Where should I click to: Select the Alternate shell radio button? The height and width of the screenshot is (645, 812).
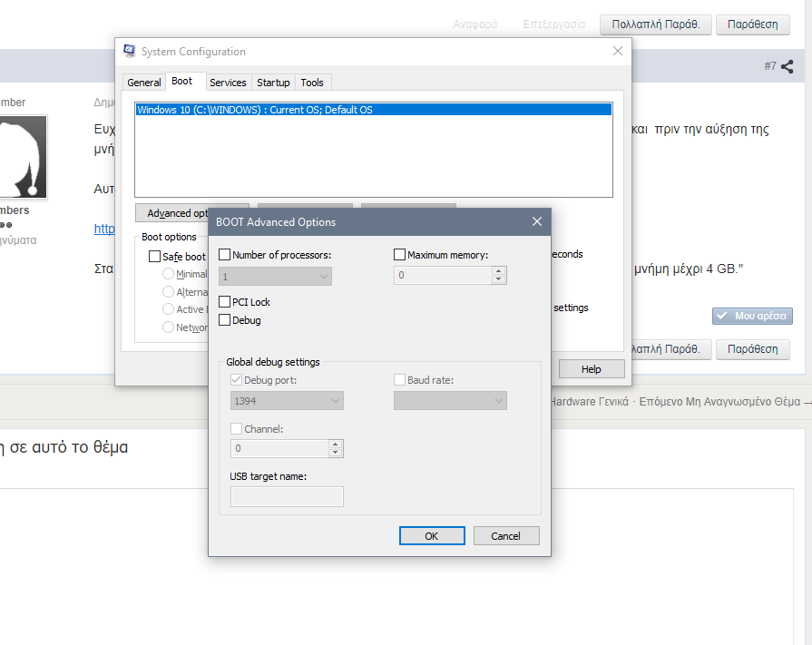[168, 291]
